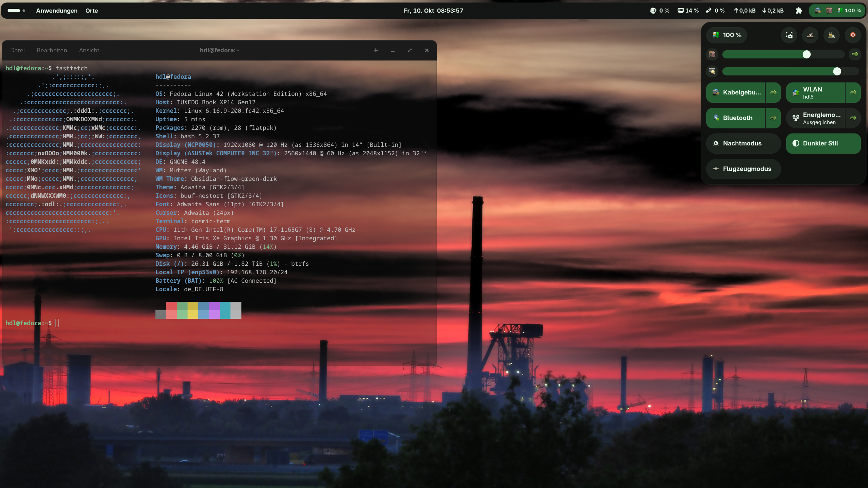Disable Dunkler Stil toggle
This screenshot has width=868, height=488.
[x=823, y=143]
